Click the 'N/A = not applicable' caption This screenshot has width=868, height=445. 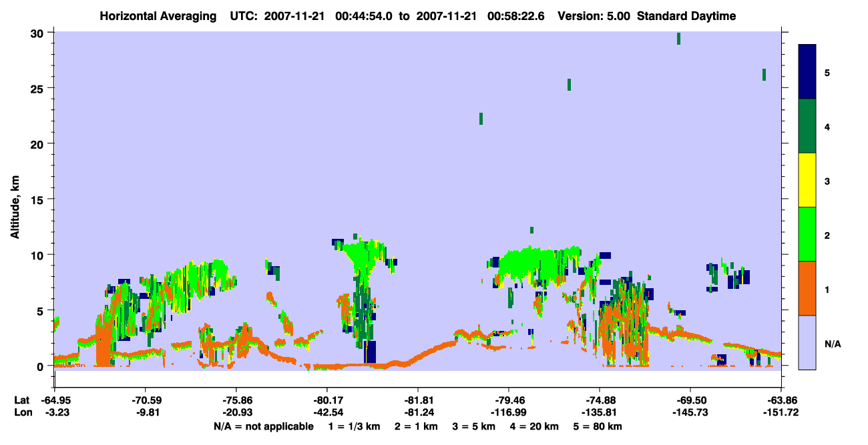[x=264, y=426]
